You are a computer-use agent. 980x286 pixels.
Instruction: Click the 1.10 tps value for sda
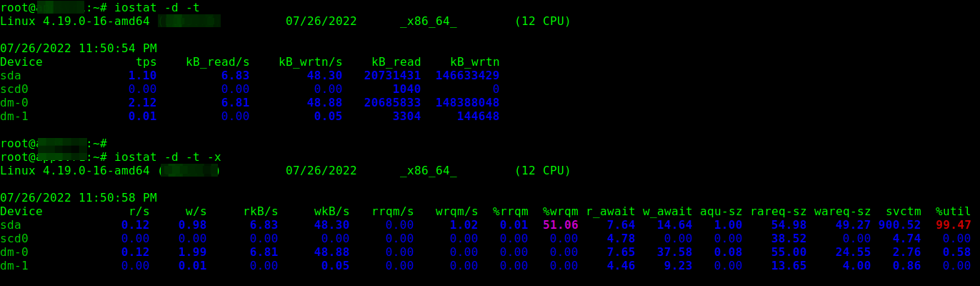(142, 76)
